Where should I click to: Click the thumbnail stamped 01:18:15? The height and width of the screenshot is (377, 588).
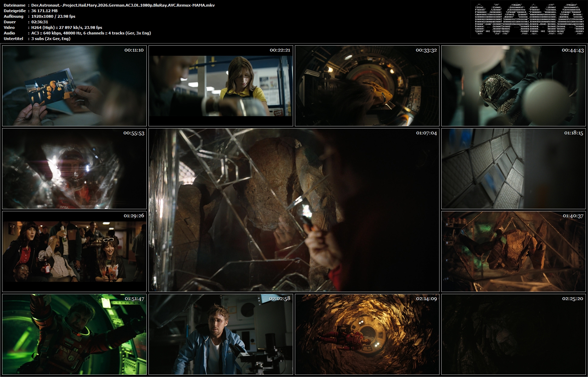pyautogui.click(x=513, y=168)
